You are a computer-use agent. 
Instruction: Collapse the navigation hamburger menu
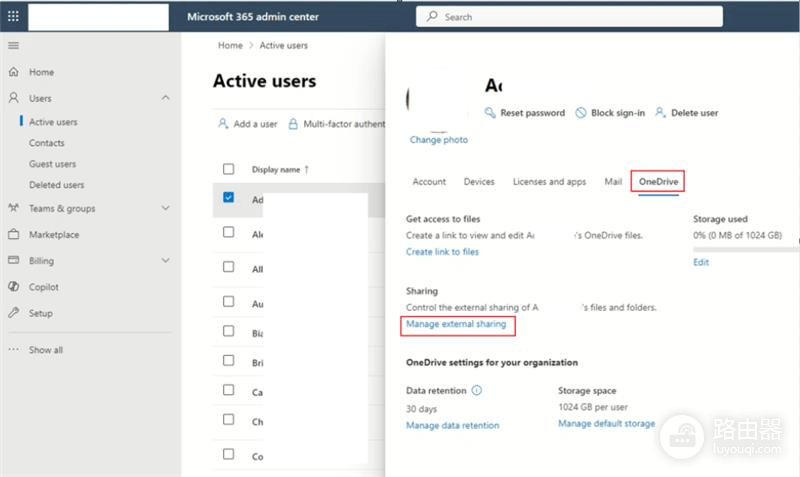[13, 45]
